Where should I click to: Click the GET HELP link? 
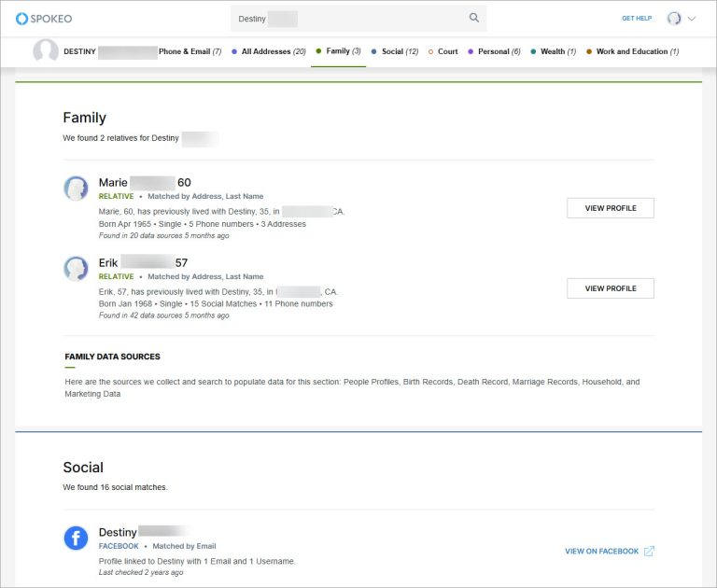point(637,19)
